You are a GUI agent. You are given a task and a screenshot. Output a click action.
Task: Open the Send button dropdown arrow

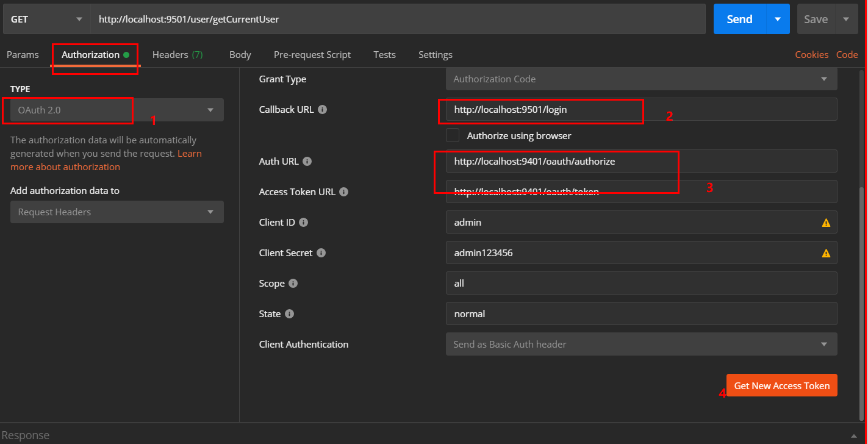(x=778, y=20)
